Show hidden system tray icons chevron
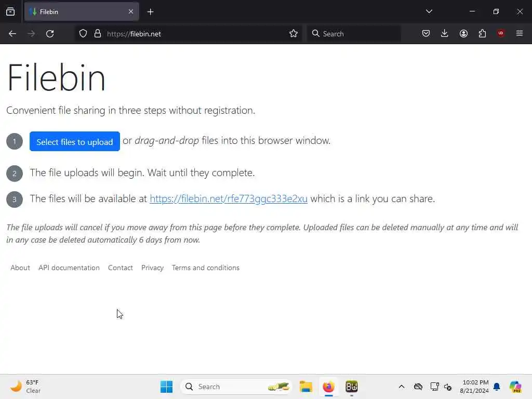The image size is (532, 399). coord(402,387)
